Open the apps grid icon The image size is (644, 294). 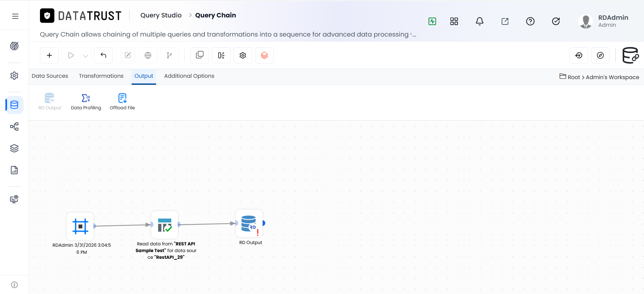tap(454, 21)
